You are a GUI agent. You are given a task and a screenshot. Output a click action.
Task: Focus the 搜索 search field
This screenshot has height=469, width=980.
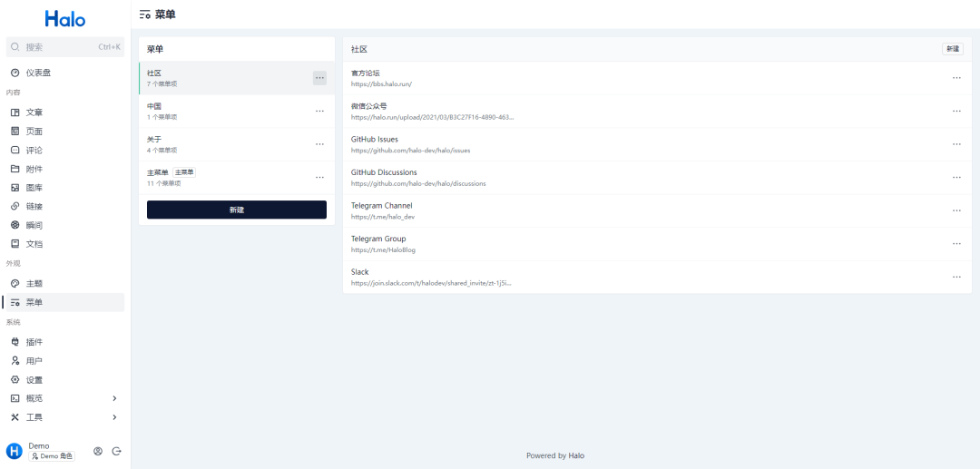(x=65, y=47)
